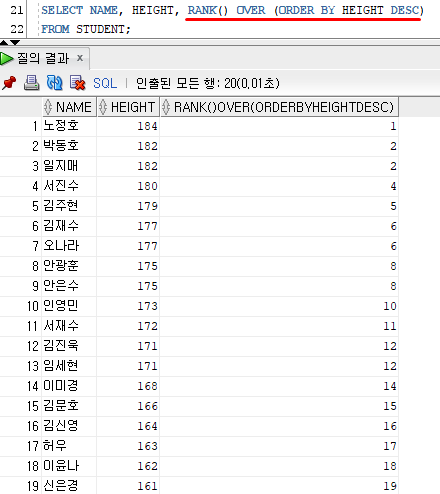Image resolution: width=440 pixels, height=494 pixels.
Task: Select the name cell 인영민
Action: tap(69, 306)
